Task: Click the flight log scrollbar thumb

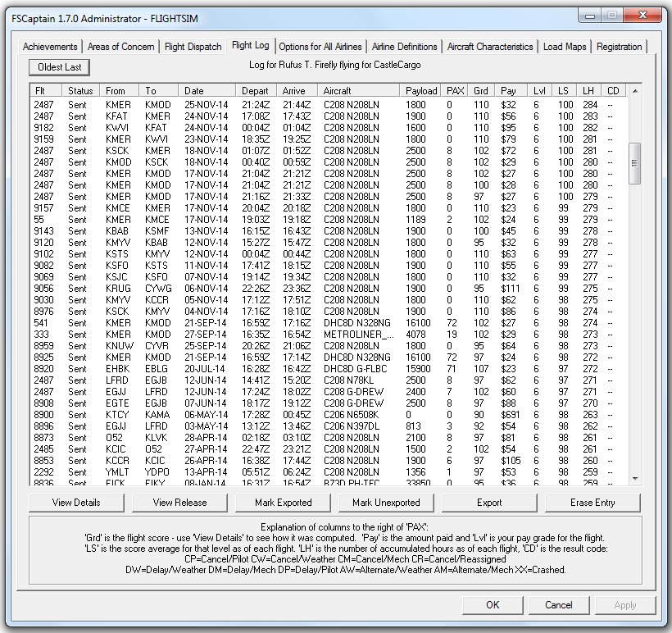Action: (x=635, y=163)
